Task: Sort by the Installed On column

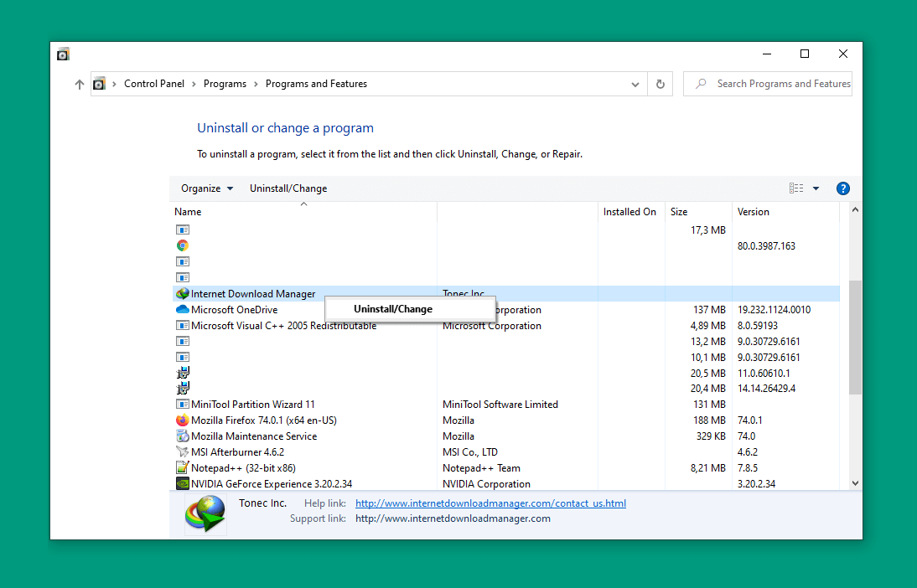Action: click(x=632, y=212)
